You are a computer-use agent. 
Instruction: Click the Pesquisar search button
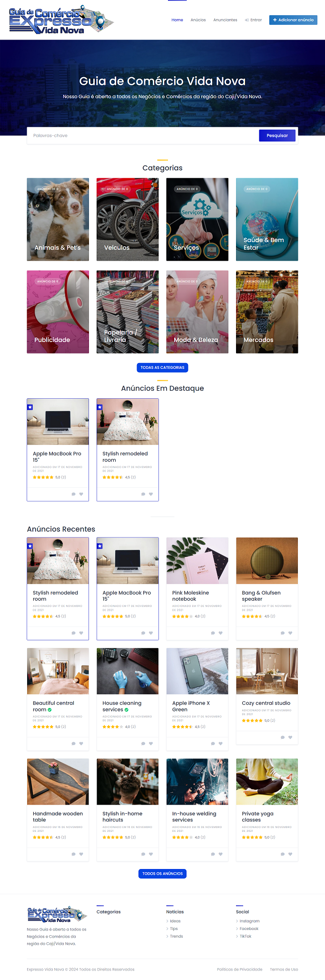tap(277, 136)
